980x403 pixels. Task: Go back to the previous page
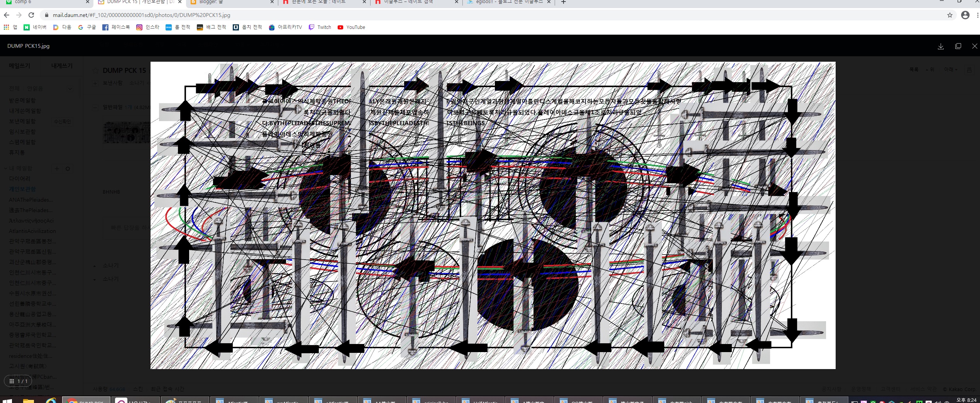point(7,15)
